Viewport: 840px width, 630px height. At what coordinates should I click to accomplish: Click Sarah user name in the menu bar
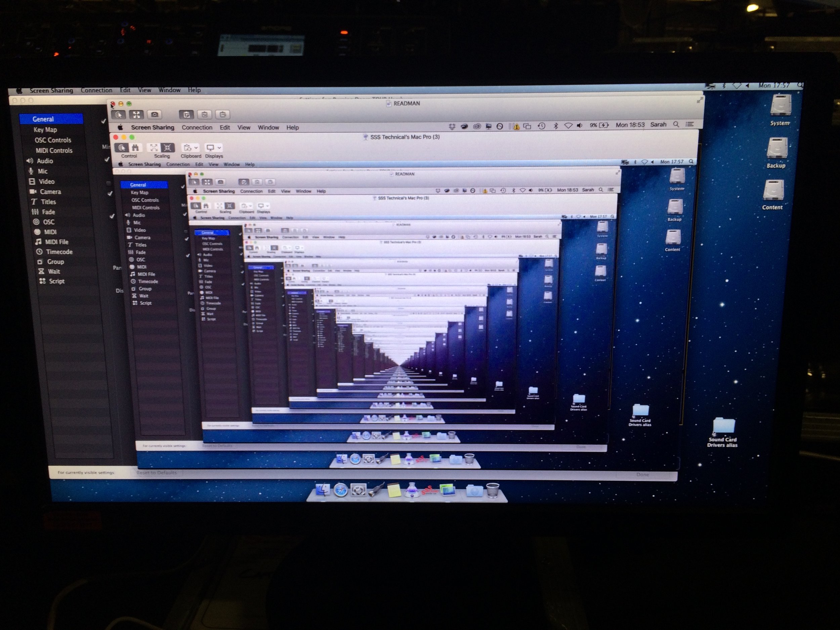point(658,125)
